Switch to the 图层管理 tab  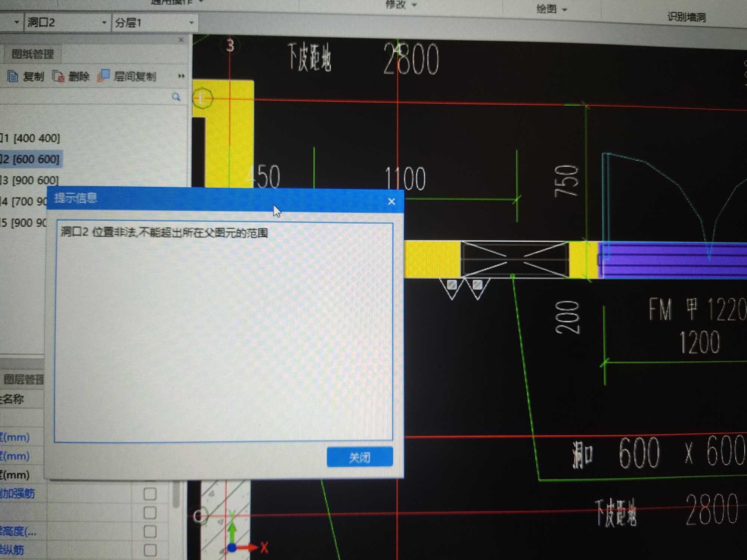[x=23, y=379]
